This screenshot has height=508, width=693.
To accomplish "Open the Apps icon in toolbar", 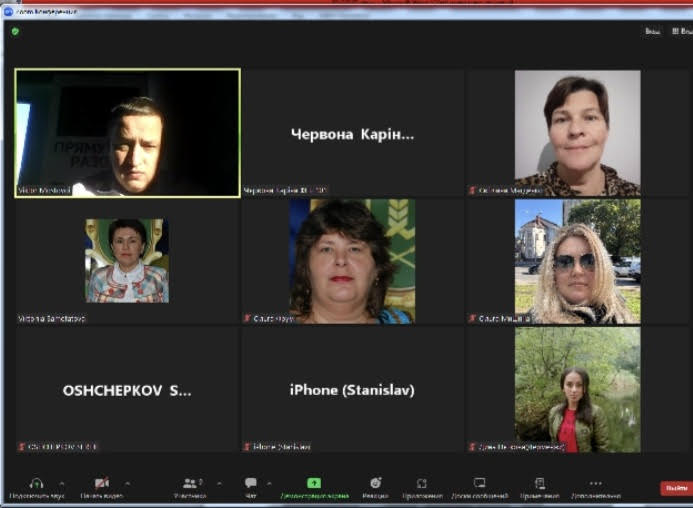I will point(422,483).
